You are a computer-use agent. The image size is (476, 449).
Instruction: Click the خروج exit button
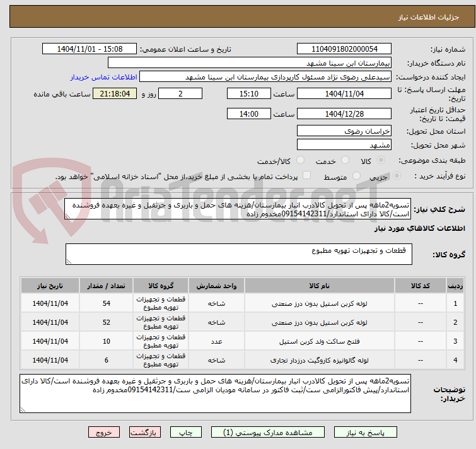tap(104, 433)
